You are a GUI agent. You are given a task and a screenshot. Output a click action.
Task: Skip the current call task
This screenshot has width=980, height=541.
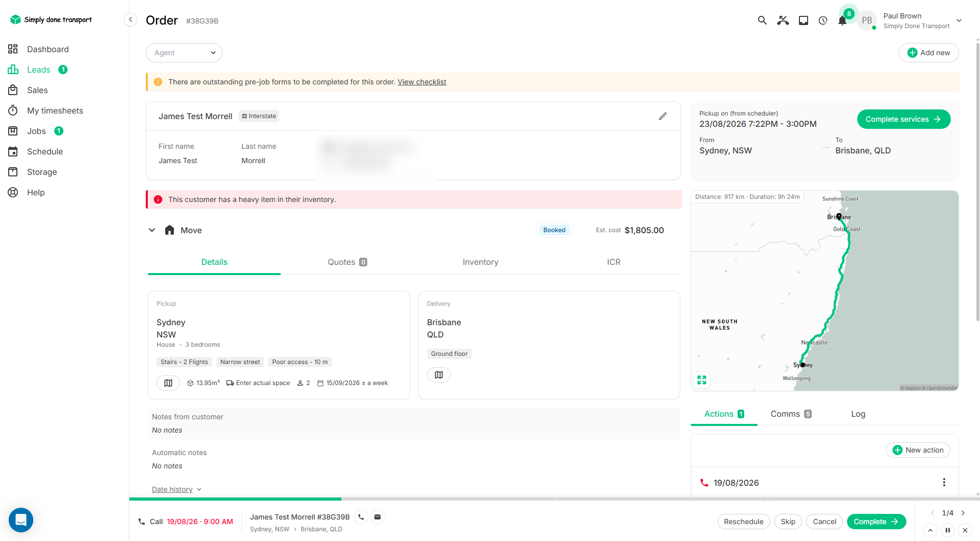(x=788, y=522)
